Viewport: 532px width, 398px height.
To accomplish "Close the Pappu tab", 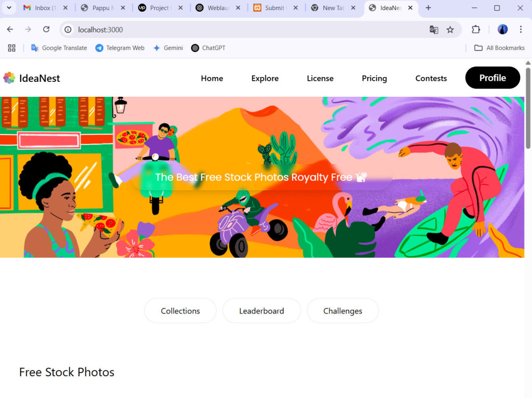I will click(x=123, y=8).
